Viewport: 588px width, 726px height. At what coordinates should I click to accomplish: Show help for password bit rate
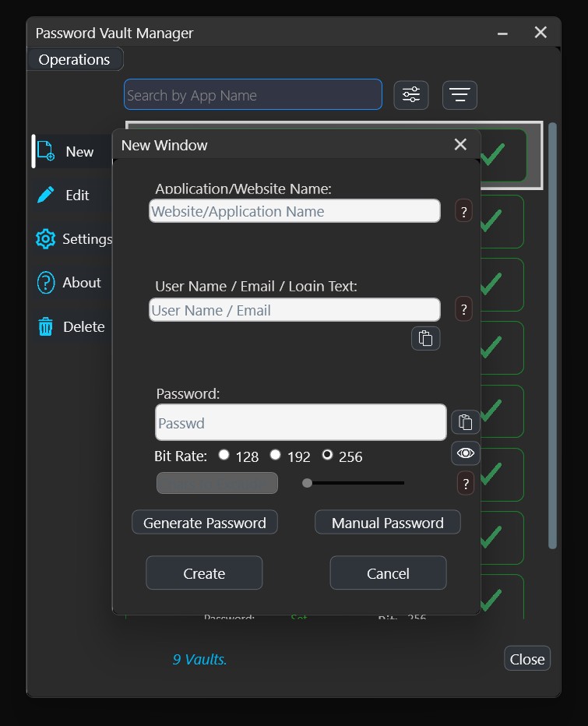[x=466, y=484]
